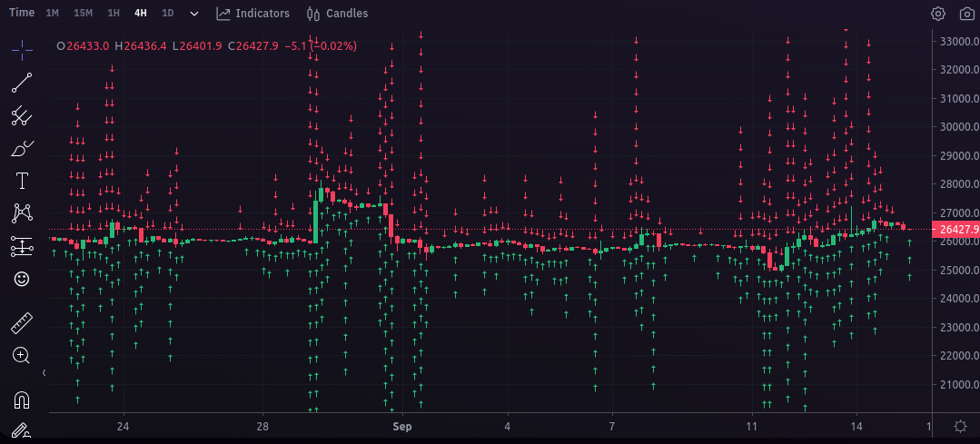The image size is (980, 444).
Task: Click the close value C26427.9
Action: pos(253,45)
